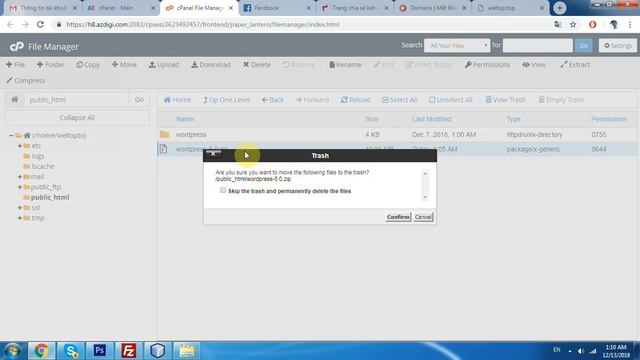The image size is (640, 360).
Task: Expand the public_ftp folder node
Action: pyautogui.click(x=20, y=187)
